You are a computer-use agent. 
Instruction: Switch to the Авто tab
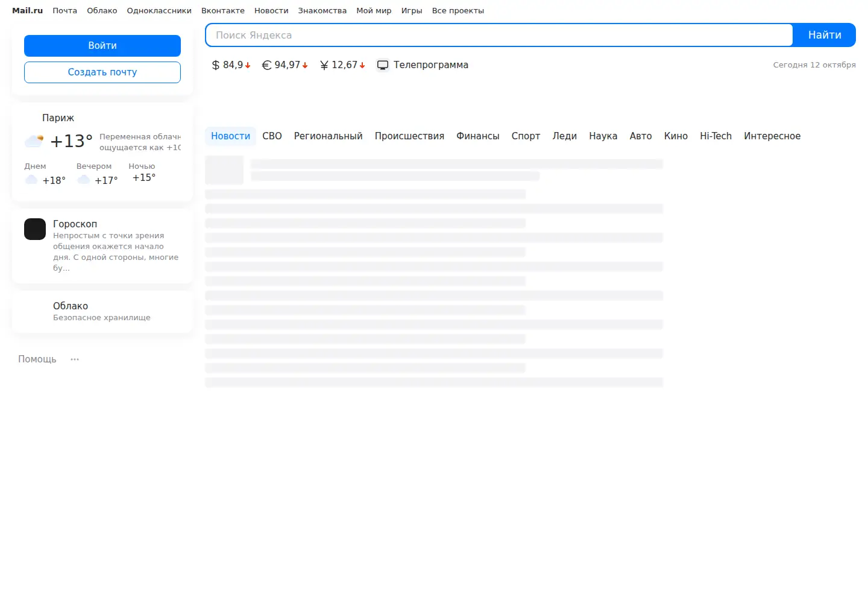[x=641, y=136]
